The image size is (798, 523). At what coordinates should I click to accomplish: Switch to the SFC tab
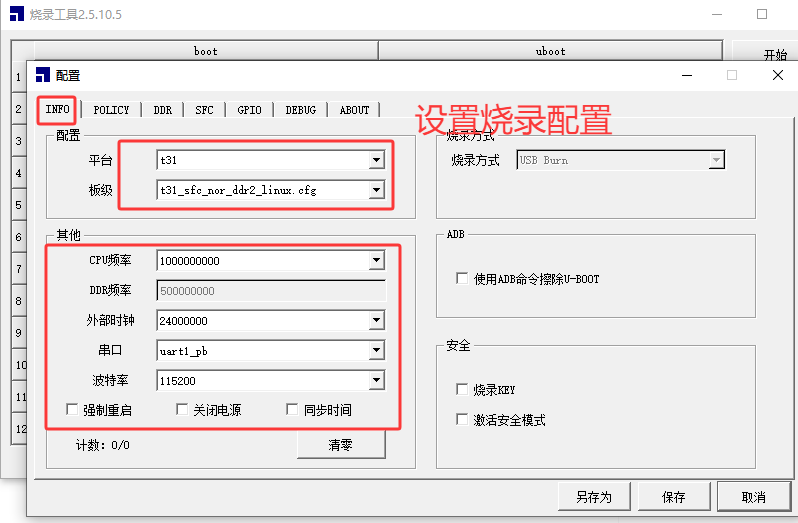[x=204, y=110]
